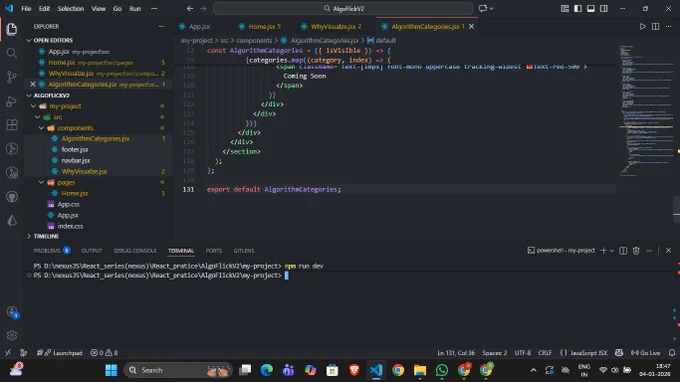Open WhatsApp from the Windows taskbar
Image resolution: width=680 pixels, height=382 pixels.
coord(441,370)
